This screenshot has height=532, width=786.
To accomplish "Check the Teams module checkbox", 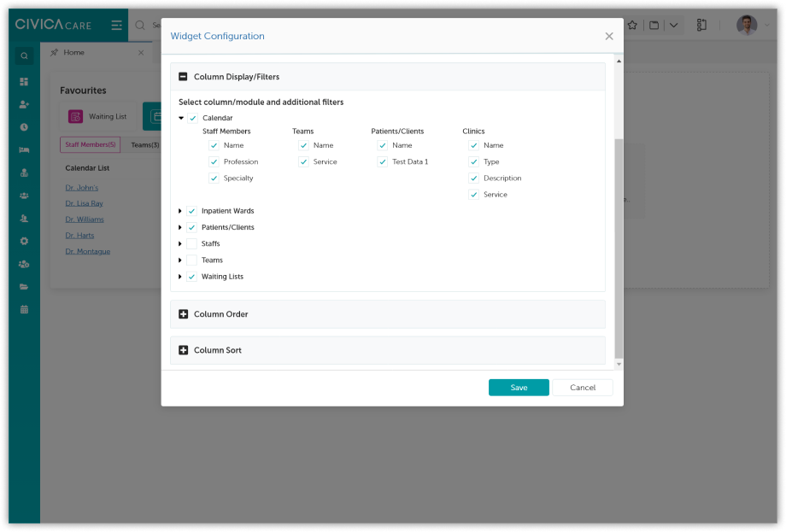I will point(191,260).
